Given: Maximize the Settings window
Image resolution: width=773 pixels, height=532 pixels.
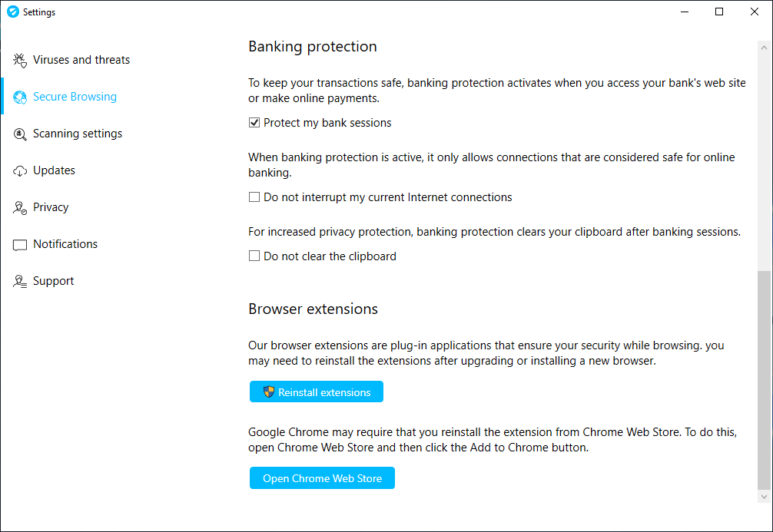Looking at the screenshot, I should point(719,12).
